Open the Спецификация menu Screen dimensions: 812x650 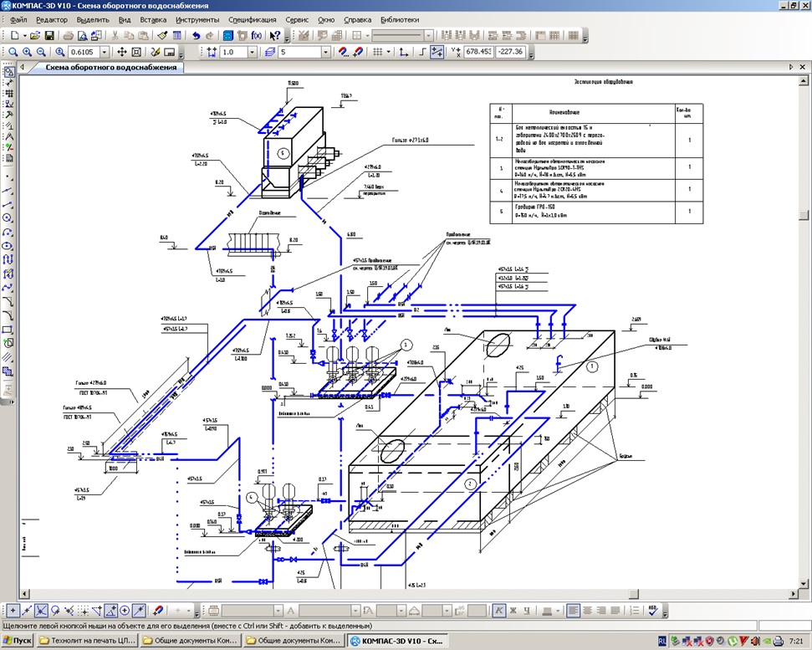[x=253, y=20]
